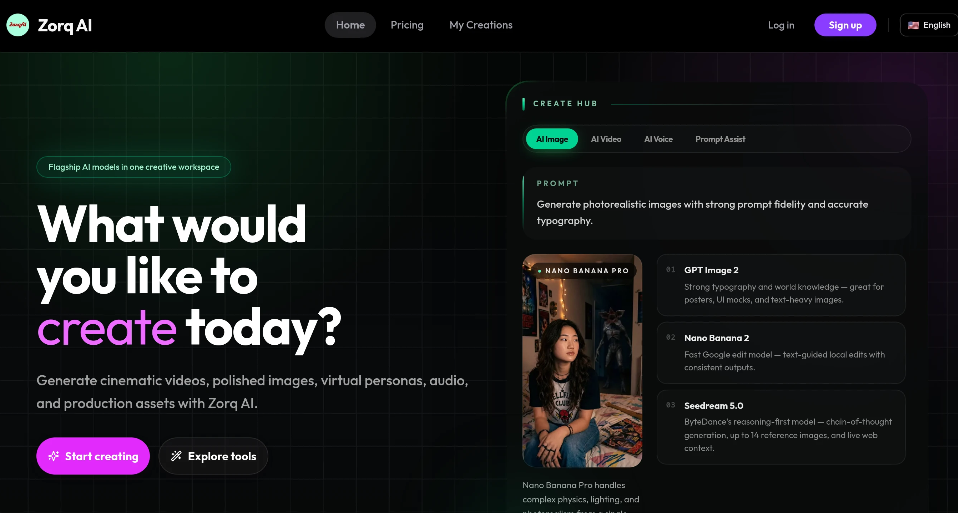Click the prompt text box
Viewport: 958px width, 513px height.
(717, 204)
